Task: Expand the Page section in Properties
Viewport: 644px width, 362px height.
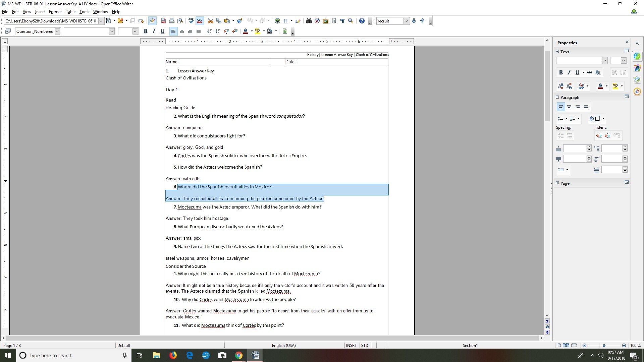Action: (557, 183)
